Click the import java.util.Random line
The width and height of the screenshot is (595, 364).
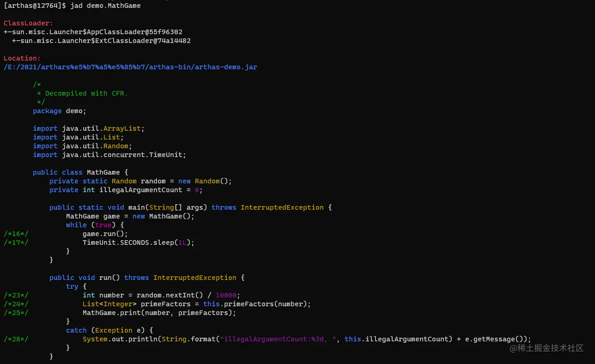click(x=83, y=146)
